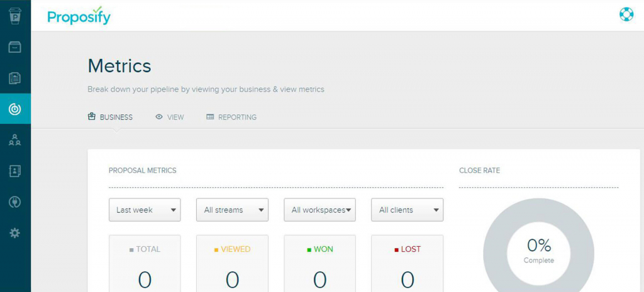Click the Proposify logo link
This screenshot has width=644, height=292.
[x=79, y=16]
